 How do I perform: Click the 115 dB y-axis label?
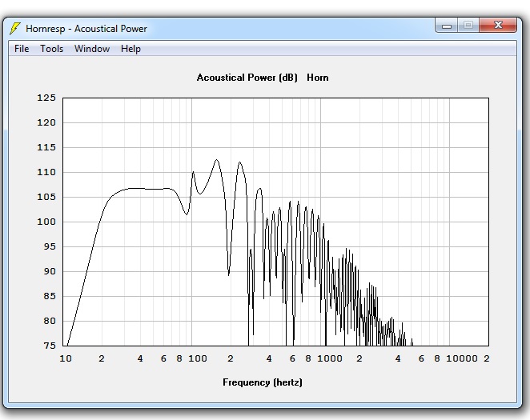click(x=46, y=147)
